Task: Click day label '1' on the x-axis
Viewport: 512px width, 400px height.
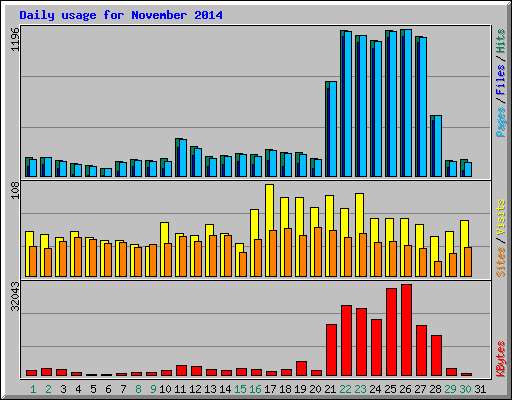Action: coord(33,389)
